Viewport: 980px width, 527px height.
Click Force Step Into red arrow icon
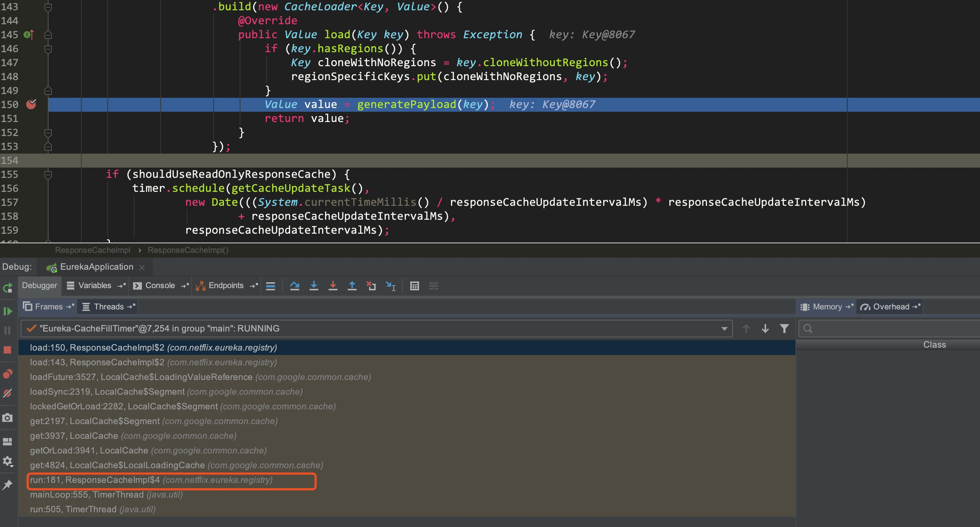[x=333, y=286]
